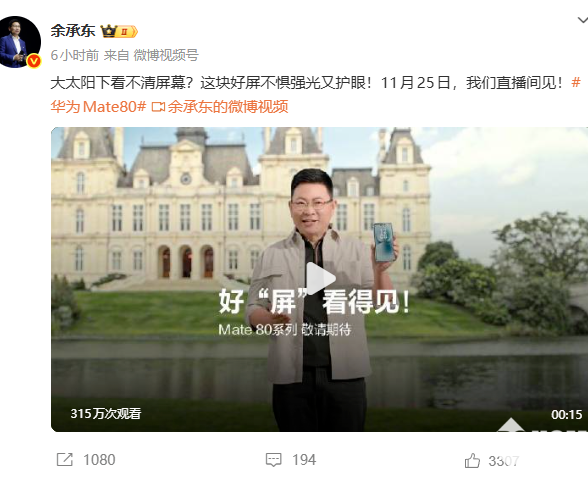Viewport: 588px width, 480px height.
Task: Click the comment speech bubble icon
Action: point(273,460)
